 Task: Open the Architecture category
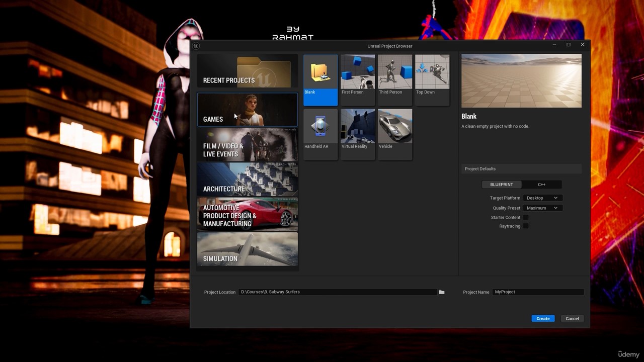point(247,179)
